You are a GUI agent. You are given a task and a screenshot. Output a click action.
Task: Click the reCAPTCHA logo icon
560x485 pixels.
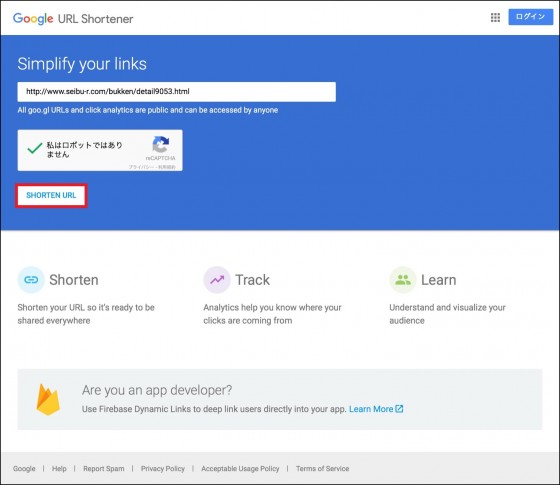(160, 144)
